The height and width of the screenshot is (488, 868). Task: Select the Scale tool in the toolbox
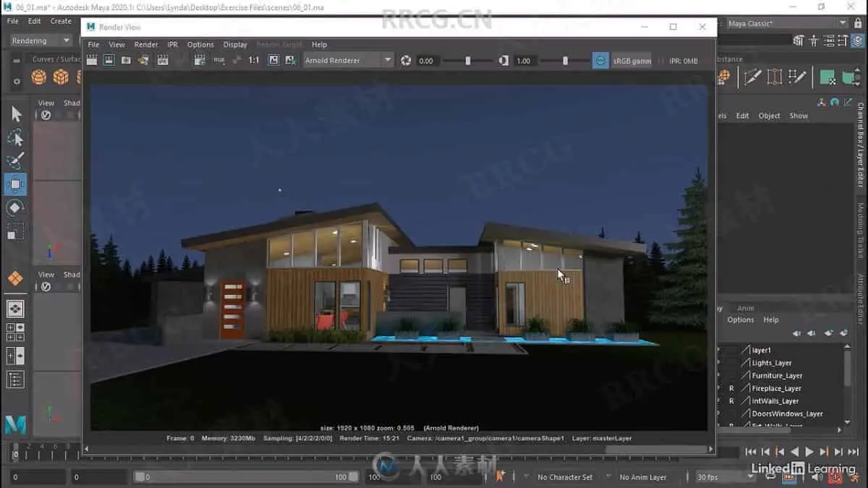click(x=15, y=231)
